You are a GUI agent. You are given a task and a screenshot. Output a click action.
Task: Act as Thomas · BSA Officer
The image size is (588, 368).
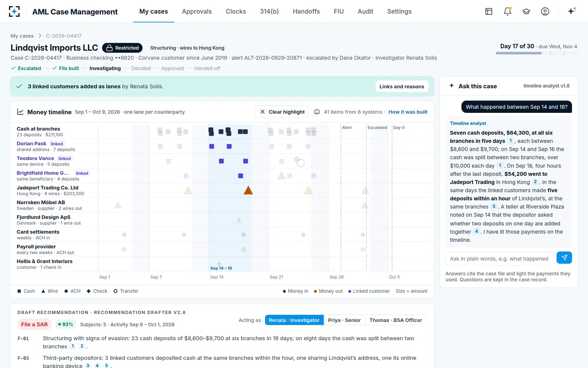[x=396, y=320]
